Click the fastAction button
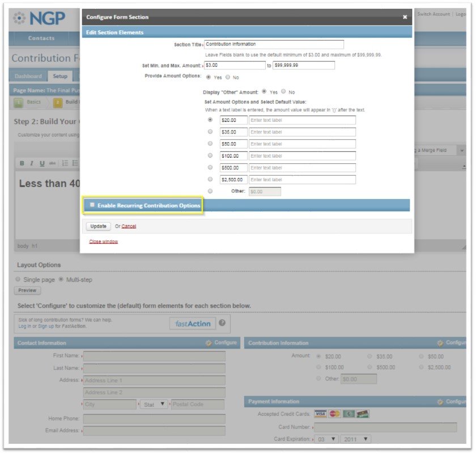476x454 pixels. [x=193, y=324]
